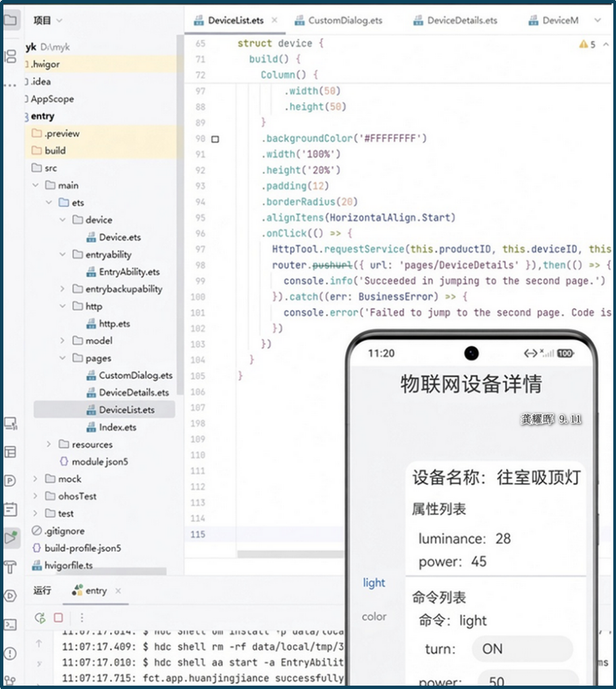The image size is (616, 689).
Task: Collapse the device folder
Action: (63, 220)
